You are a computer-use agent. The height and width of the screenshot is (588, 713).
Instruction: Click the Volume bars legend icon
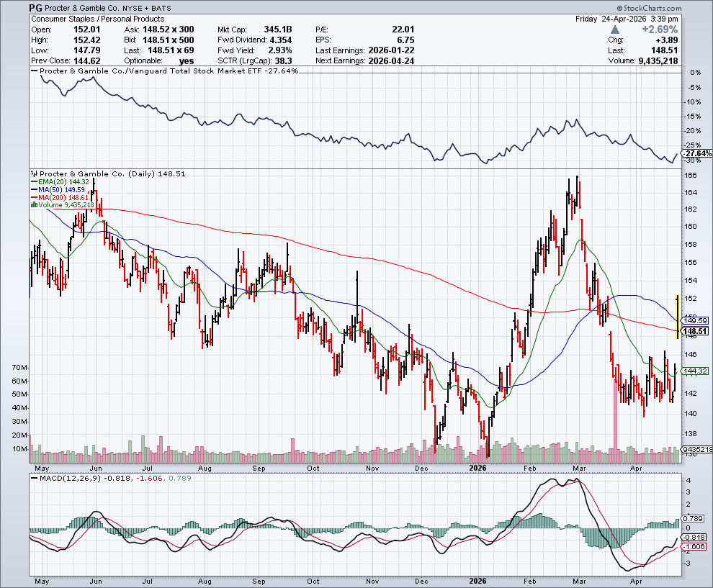click(33, 205)
